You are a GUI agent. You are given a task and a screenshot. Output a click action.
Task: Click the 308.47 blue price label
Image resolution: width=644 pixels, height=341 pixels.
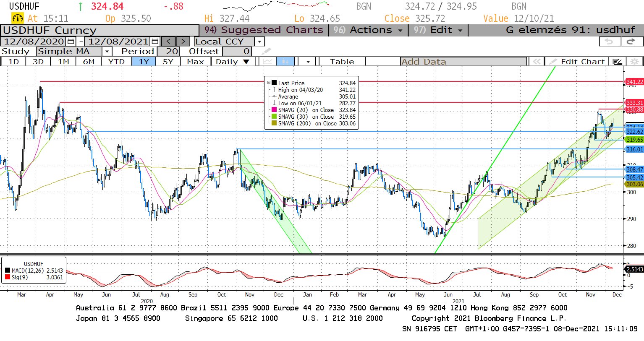(634, 169)
